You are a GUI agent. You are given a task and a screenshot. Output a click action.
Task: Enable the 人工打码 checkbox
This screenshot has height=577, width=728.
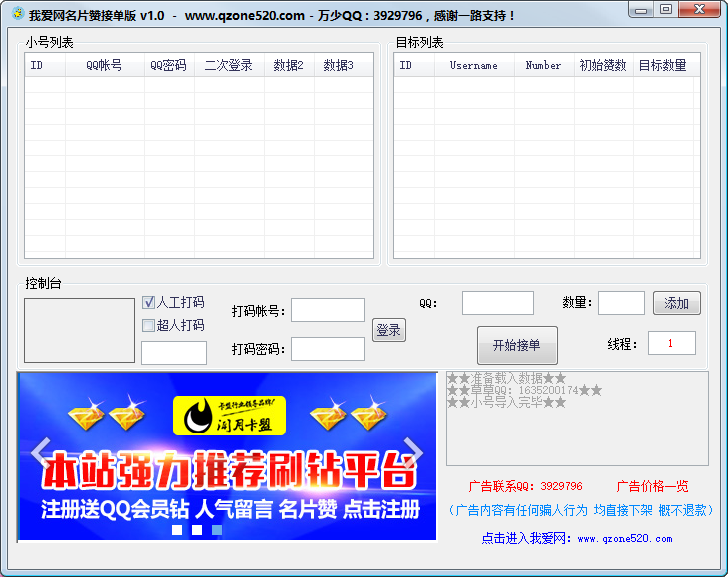149,302
